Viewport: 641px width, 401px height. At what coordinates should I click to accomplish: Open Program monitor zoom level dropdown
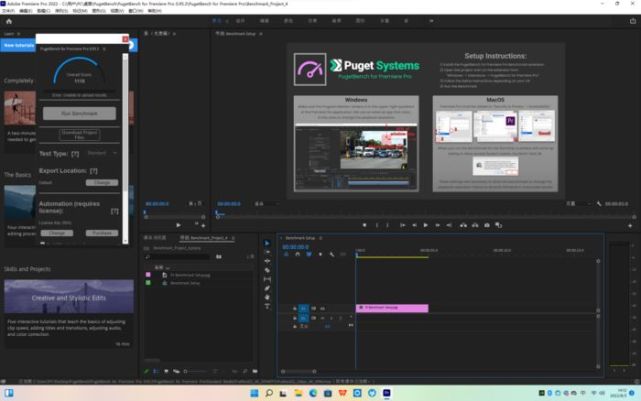[265, 204]
